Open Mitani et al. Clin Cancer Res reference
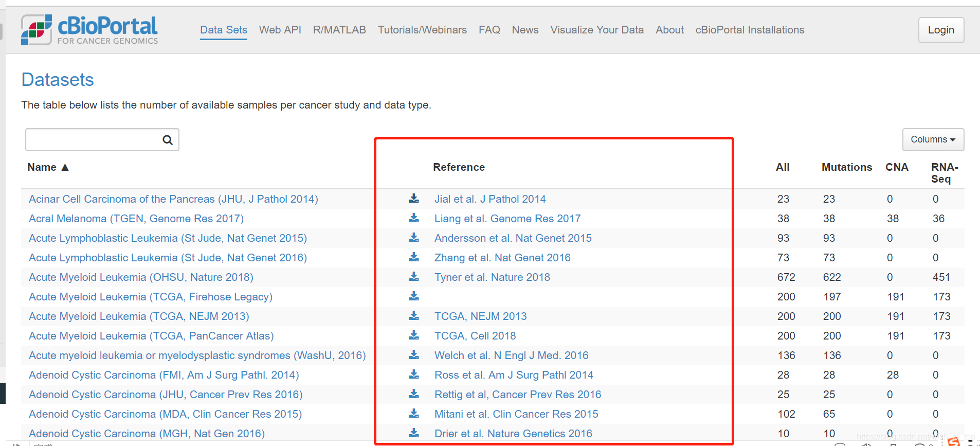The height and width of the screenshot is (446, 980). click(516, 414)
